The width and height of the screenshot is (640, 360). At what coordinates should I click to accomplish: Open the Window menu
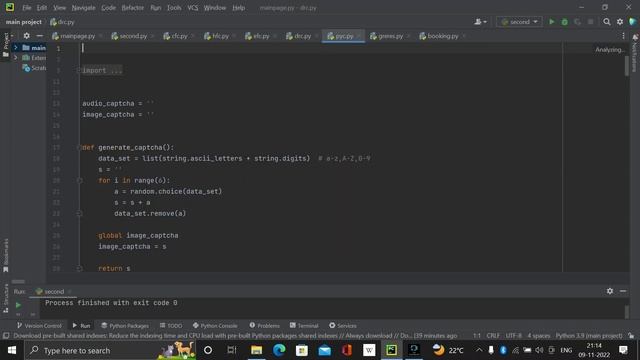coord(215,8)
